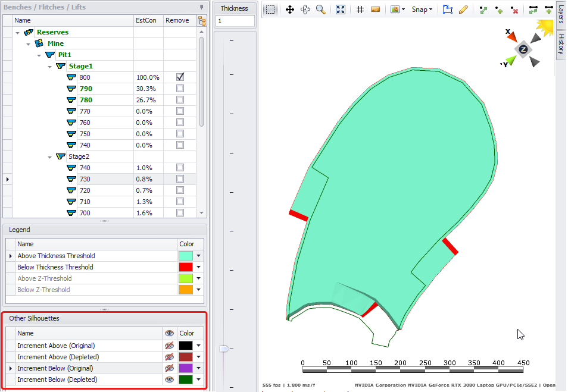Open the Snap dropdown menu
Image resolution: width=568 pixels, height=392 pixels.
(x=422, y=10)
